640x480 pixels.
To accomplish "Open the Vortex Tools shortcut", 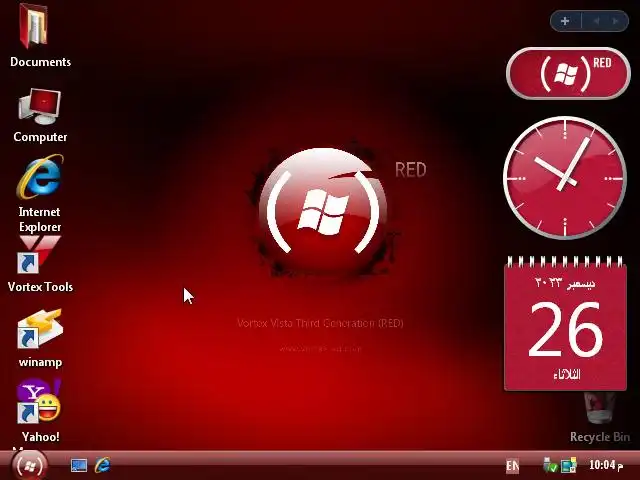I will point(40,255).
